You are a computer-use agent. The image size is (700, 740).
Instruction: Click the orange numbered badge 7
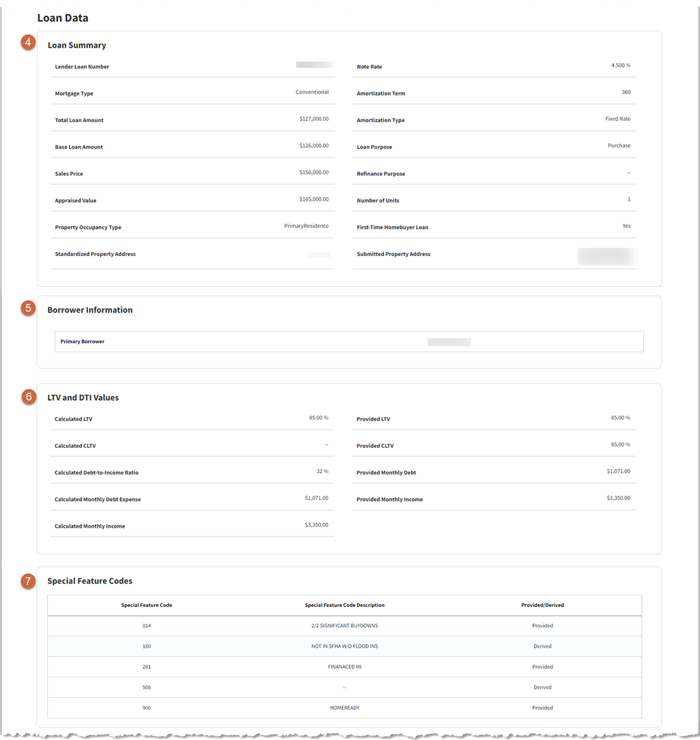pyautogui.click(x=28, y=579)
